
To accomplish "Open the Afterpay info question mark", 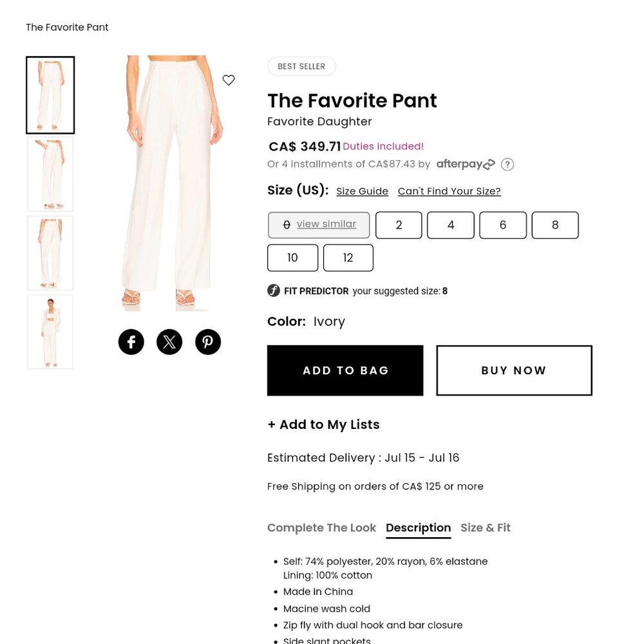I will coord(507,164).
